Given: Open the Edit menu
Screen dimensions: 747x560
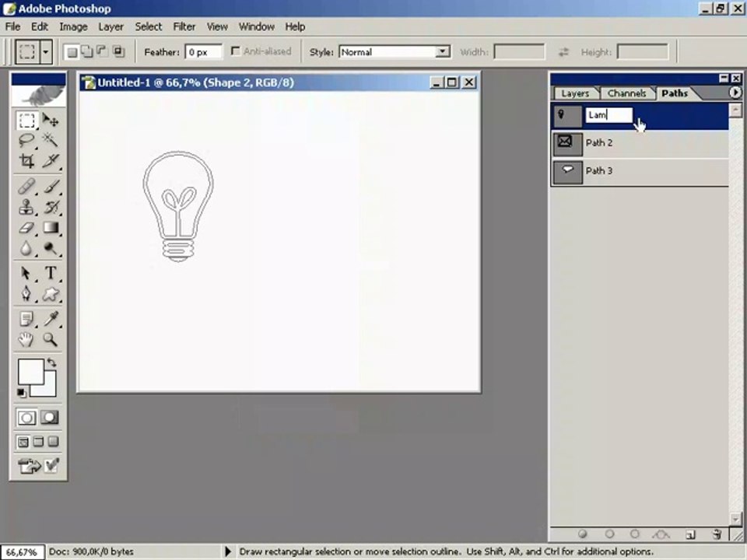Looking at the screenshot, I should point(40,26).
